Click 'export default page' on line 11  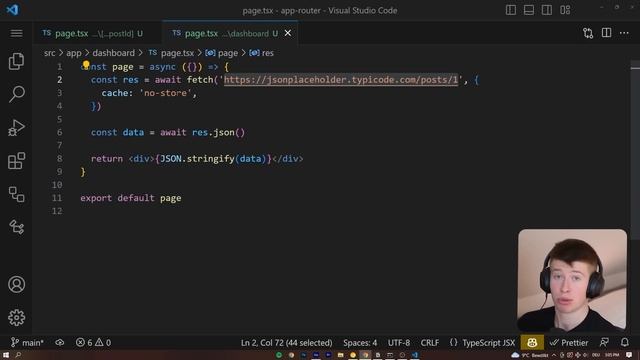131,198
